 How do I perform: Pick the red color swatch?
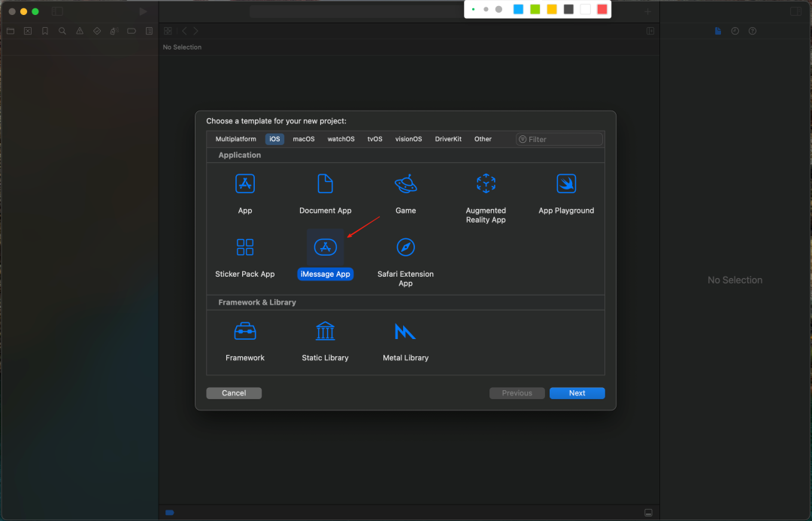tap(601, 9)
